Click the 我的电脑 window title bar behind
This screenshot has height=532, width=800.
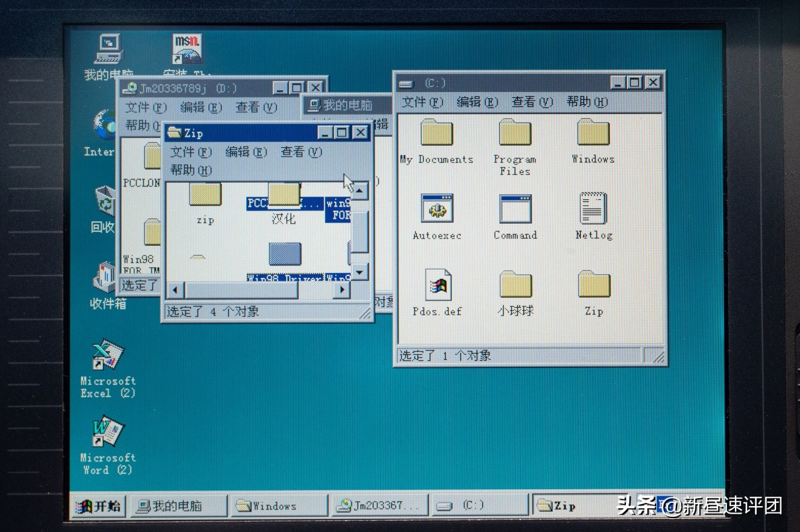coord(347,105)
